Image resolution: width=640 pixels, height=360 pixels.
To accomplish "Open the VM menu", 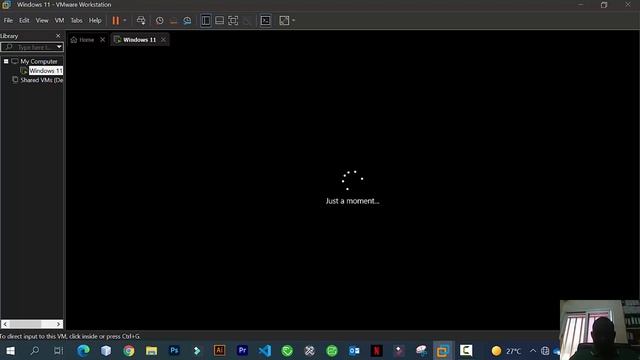I will (59, 20).
